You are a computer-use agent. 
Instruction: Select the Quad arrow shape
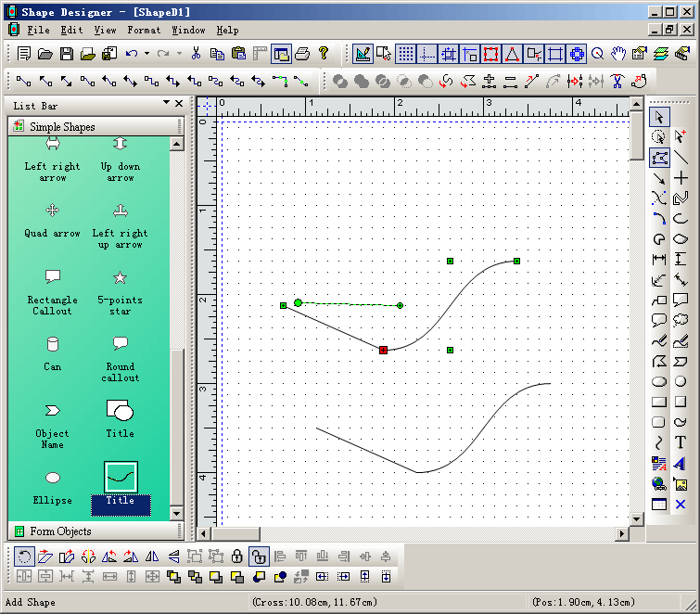(52, 221)
